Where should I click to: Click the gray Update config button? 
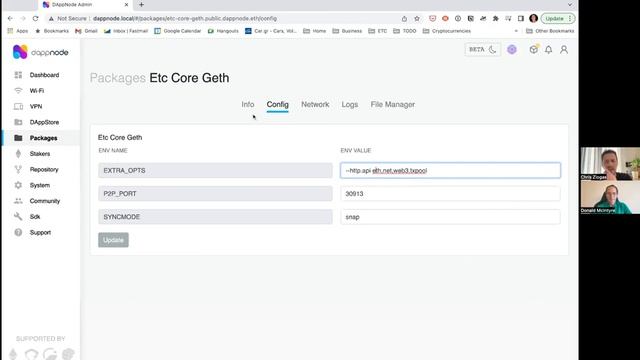113,240
